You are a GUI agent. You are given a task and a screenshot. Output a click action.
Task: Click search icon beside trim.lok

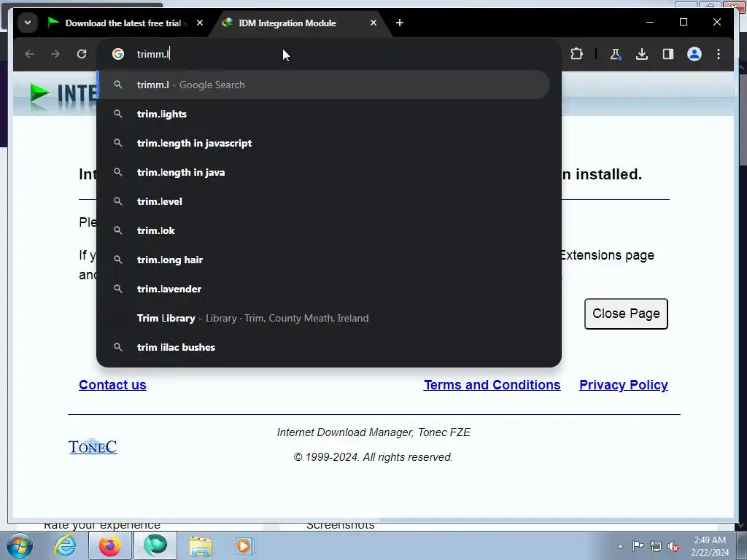[118, 230]
